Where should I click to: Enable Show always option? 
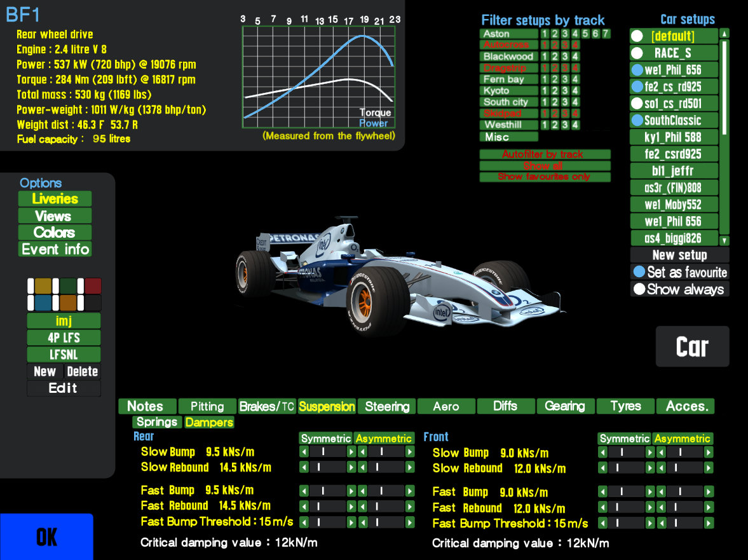point(680,289)
